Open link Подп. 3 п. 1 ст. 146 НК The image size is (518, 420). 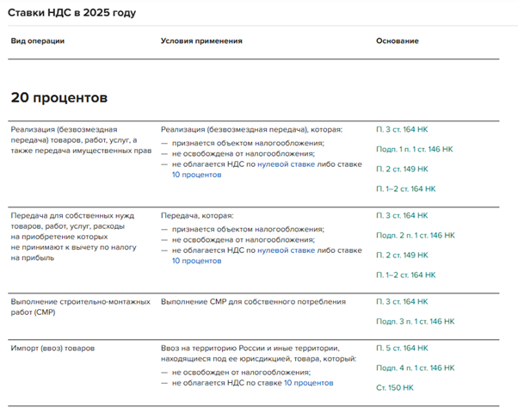[415, 321]
